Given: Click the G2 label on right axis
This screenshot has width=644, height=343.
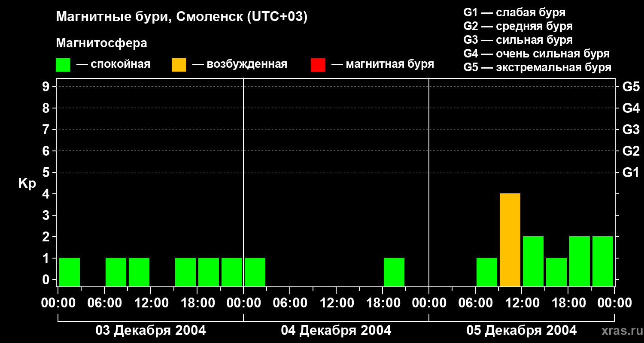Looking at the screenshot, I should pyautogui.click(x=631, y=151).
